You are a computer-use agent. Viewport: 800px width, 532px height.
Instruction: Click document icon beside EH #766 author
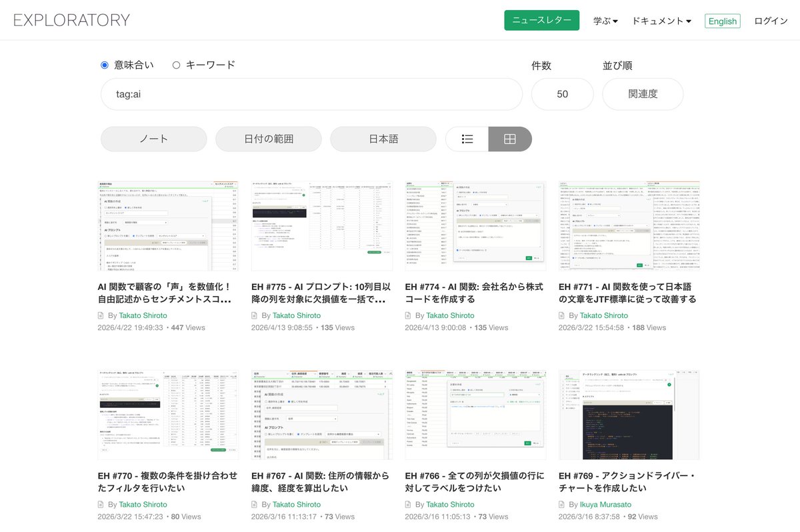point(408,504)
